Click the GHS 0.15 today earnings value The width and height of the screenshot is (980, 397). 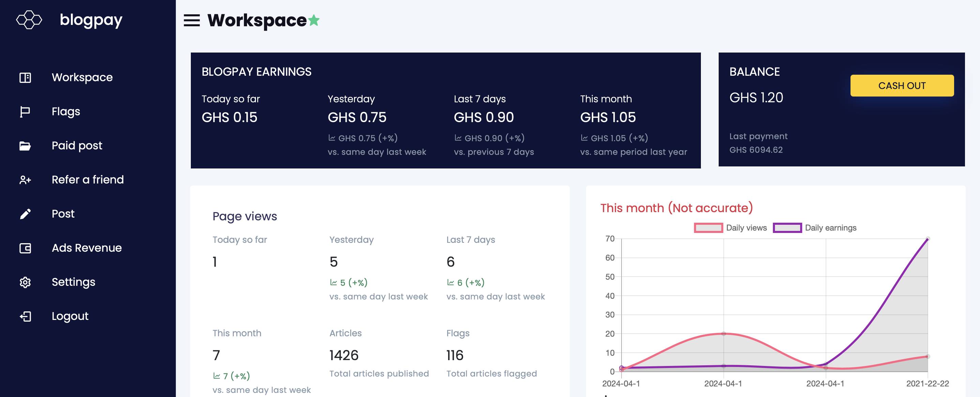(x=229, y=117)
